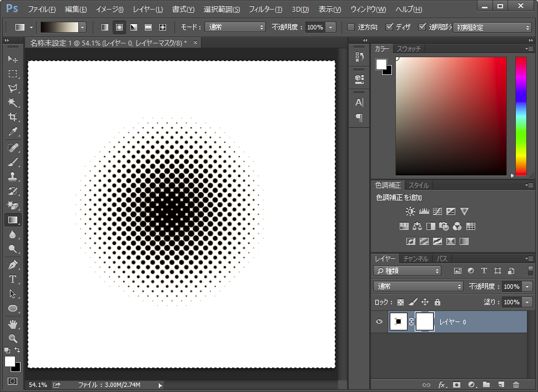The width and height of the screenshot is (538, 392).
Task: Click the rainbow hue slider strip
Action: (x=520, y=116)
